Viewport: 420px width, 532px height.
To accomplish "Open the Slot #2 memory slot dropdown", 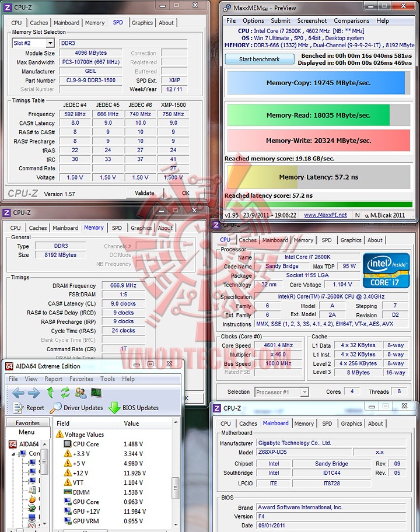I will point(50,43).
